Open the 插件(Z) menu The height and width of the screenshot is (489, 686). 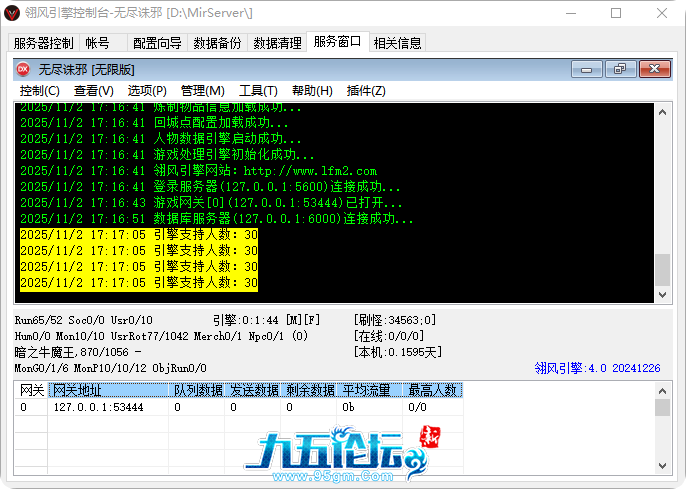[x=366, y=91]
